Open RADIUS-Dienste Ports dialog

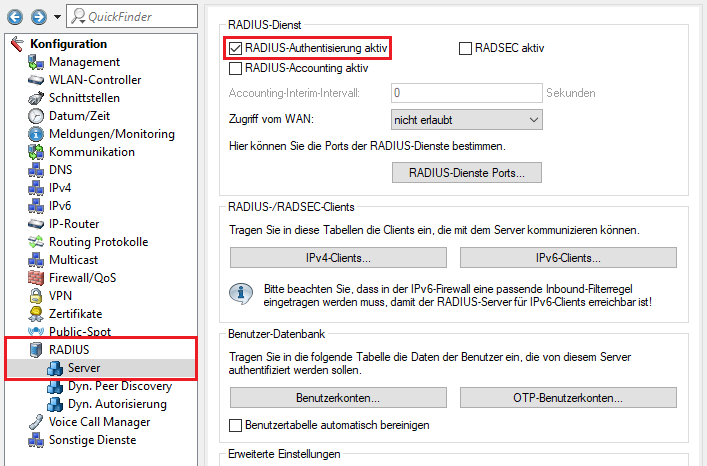pyautogui.click(x=467, y=173)
